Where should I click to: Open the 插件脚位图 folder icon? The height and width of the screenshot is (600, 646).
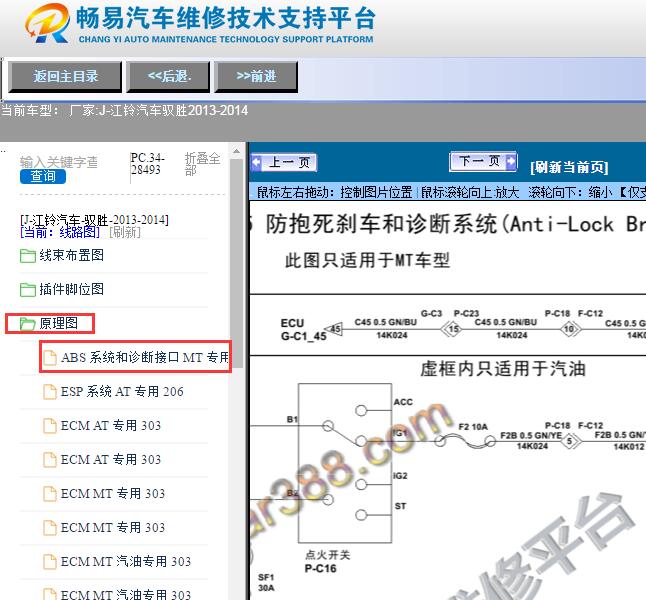(28, 289)
